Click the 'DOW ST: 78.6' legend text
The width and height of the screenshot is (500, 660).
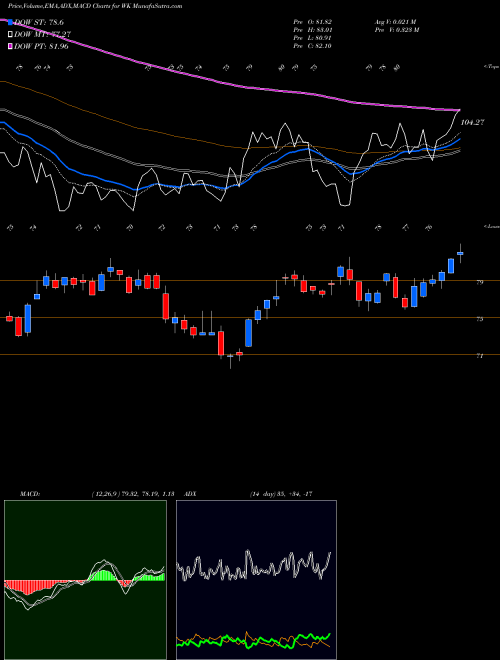coord(39,22)
